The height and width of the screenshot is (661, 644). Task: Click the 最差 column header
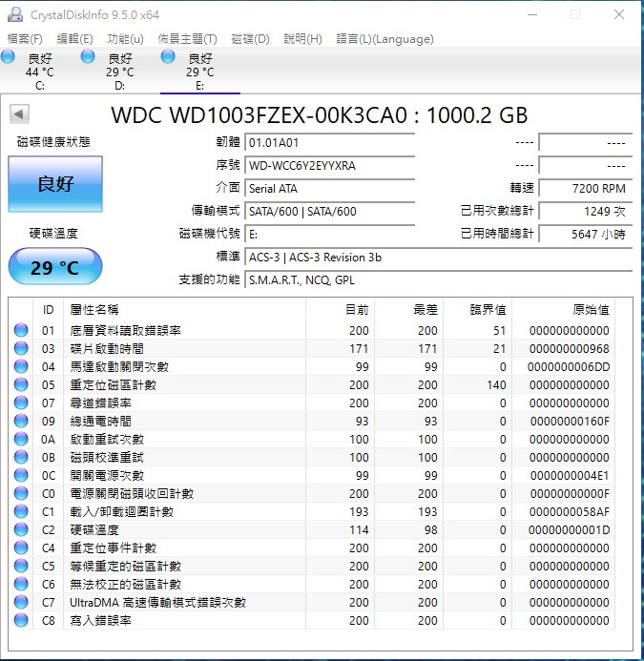click(x=408, y=310)
